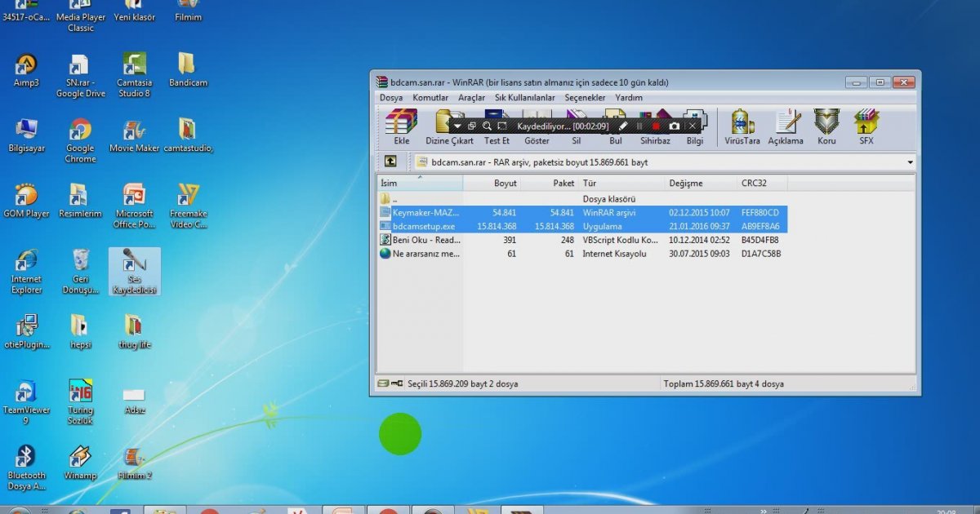
Task: Click the magnifier icon on the recording bar
Action: (x=487, y=126)
